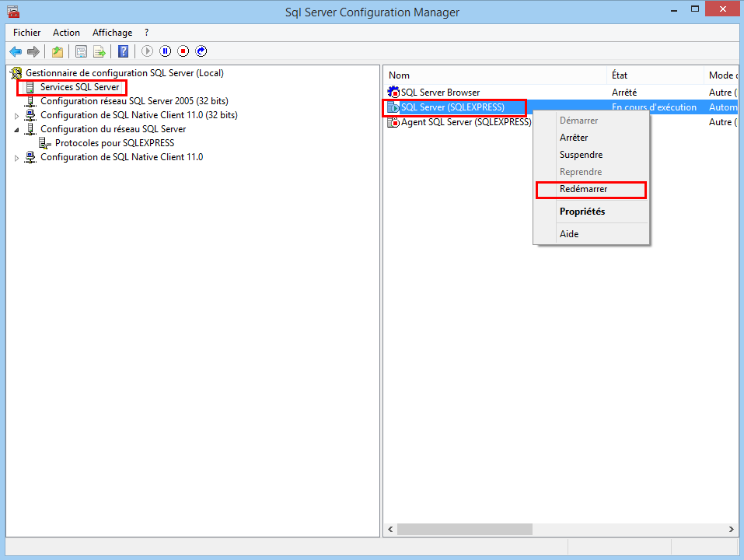Minimize the Configuration Manager window
744x560 pixels.
tap(674, 9)
